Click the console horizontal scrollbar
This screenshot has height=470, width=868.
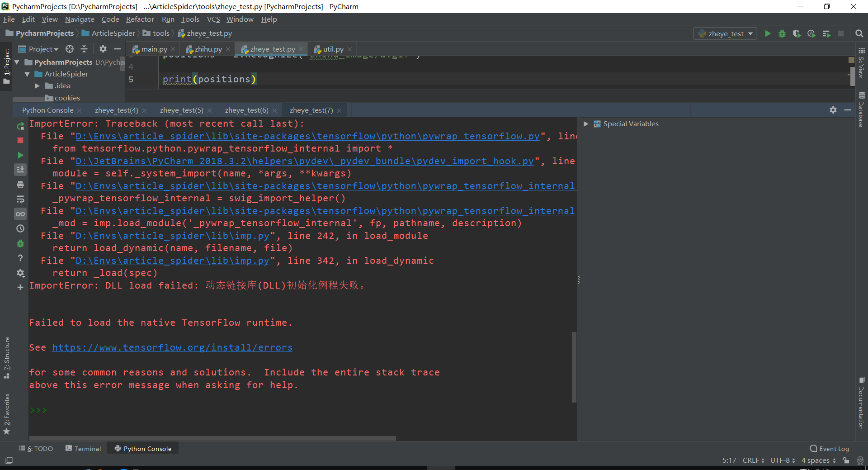pos(212,438)
